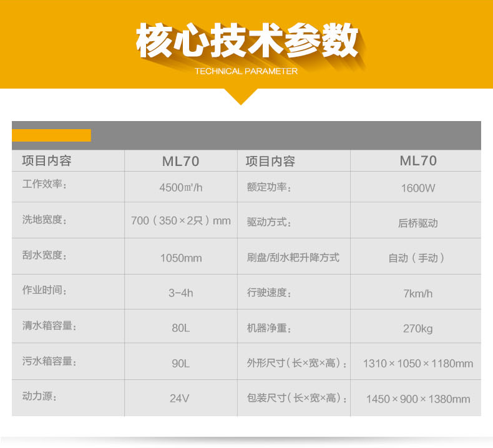Select the right 项目内容 column header

pos(270,161)
